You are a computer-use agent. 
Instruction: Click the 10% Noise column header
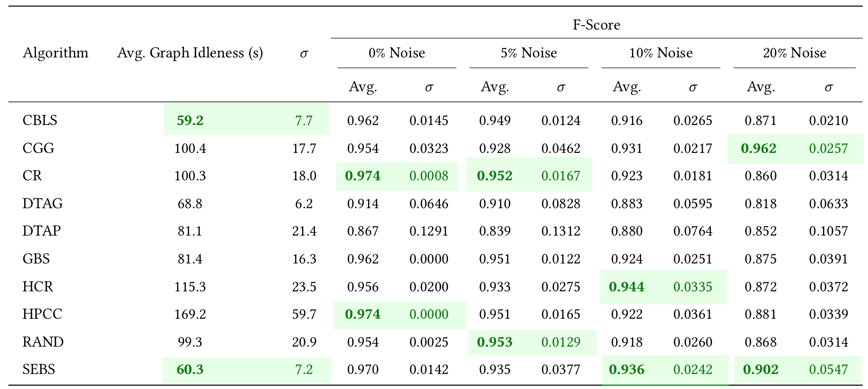pos(660,53)
